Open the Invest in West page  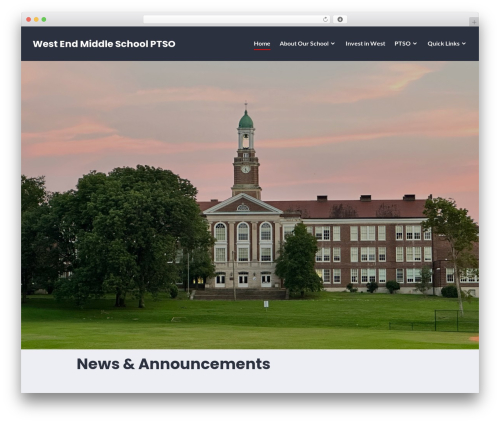(x=365, y=44)
